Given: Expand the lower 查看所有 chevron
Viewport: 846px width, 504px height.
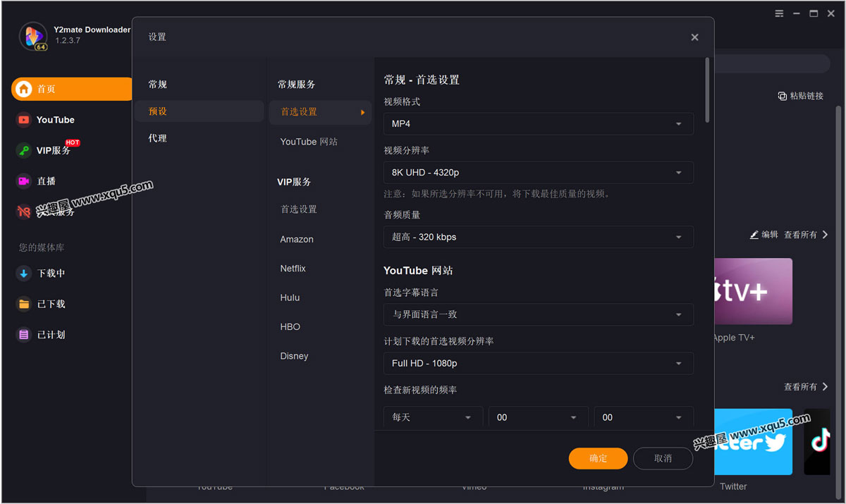Looking at the screenshot, I should point(826,387).
